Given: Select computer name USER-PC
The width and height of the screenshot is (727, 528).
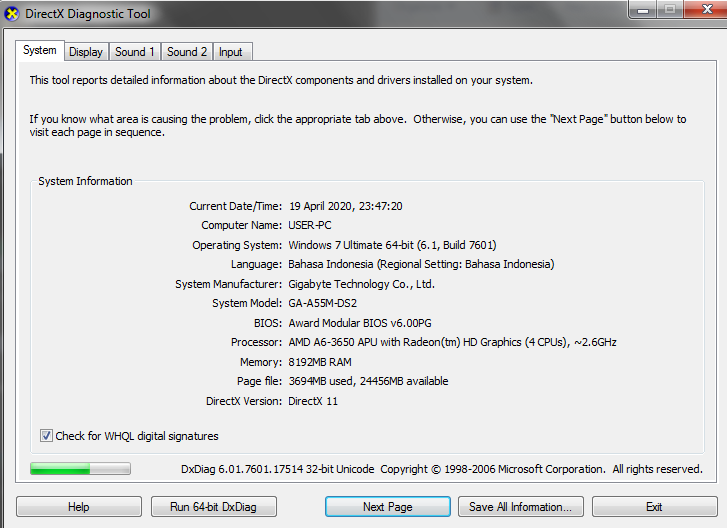Looking at the screenshot, I should (310, 225).
